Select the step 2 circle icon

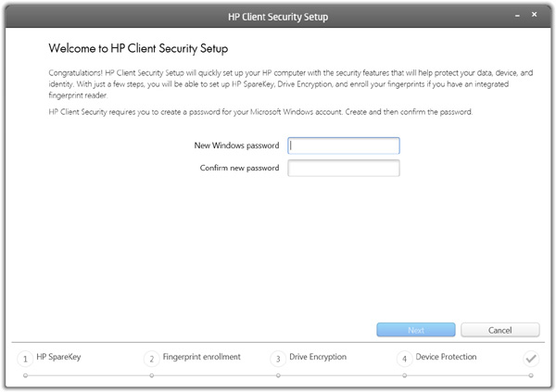click(151, 359)
